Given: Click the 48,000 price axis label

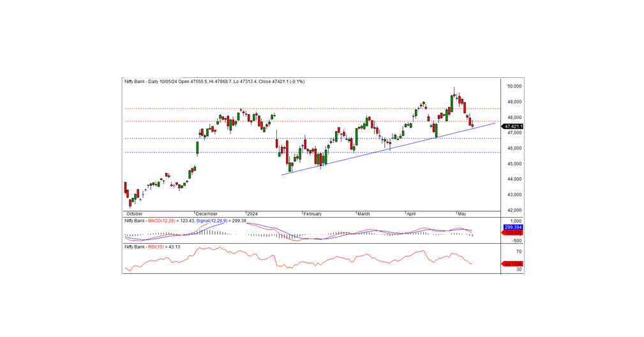Looking at the screenshot, I should pos(514,117).
